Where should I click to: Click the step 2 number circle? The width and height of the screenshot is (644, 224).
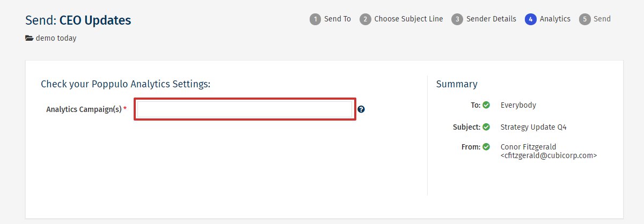coord(365,19)
